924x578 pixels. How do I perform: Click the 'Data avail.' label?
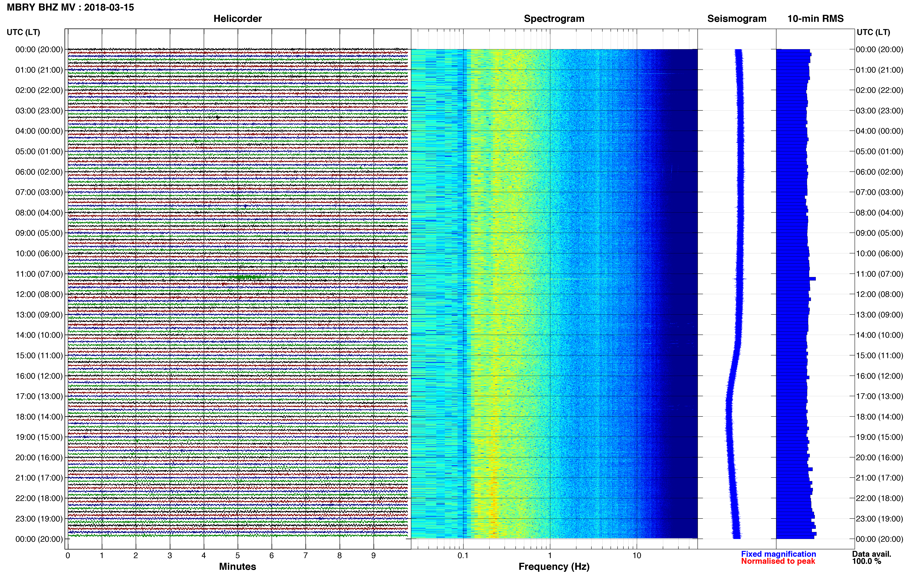tap(871, 554)
